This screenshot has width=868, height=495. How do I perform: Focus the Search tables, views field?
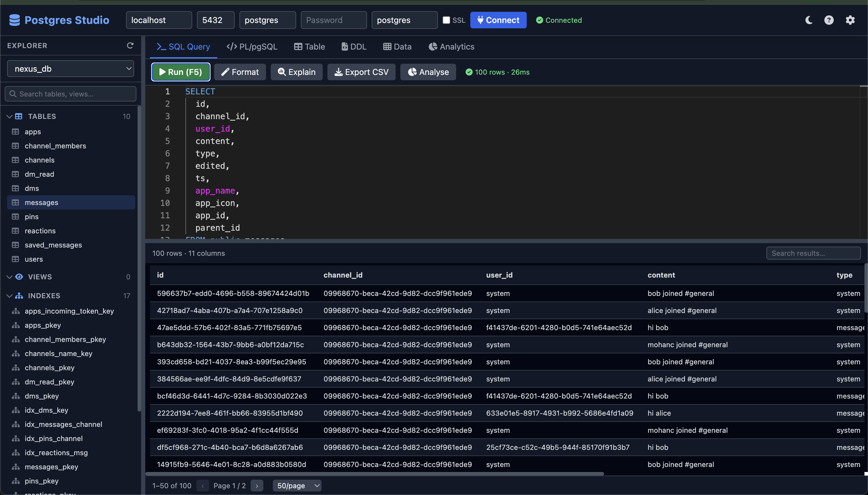tap(71, 94)
